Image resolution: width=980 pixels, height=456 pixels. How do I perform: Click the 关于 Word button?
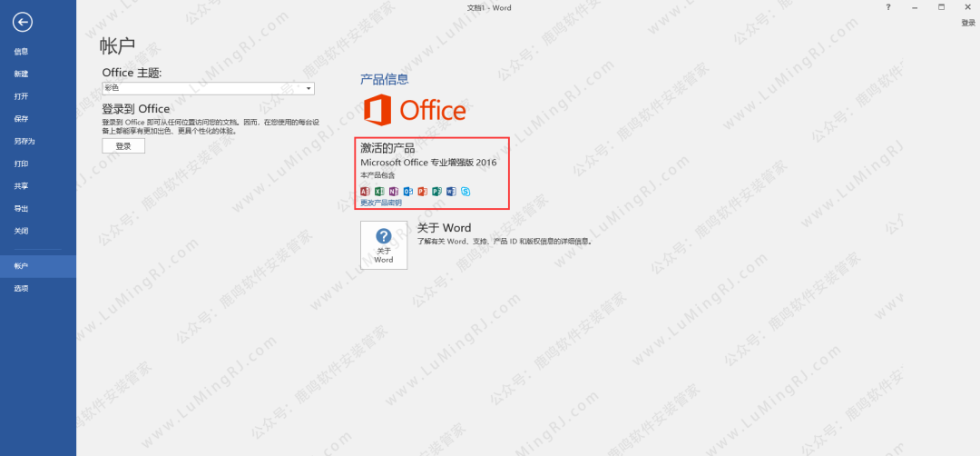tap(384, 245)
